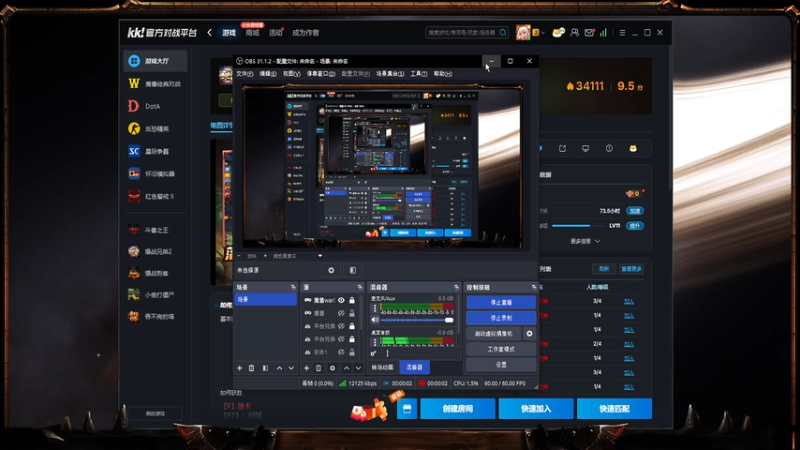Toggle 工作室模式 studio mode
This screenshot has width=800, height=450.
[501, 349]
